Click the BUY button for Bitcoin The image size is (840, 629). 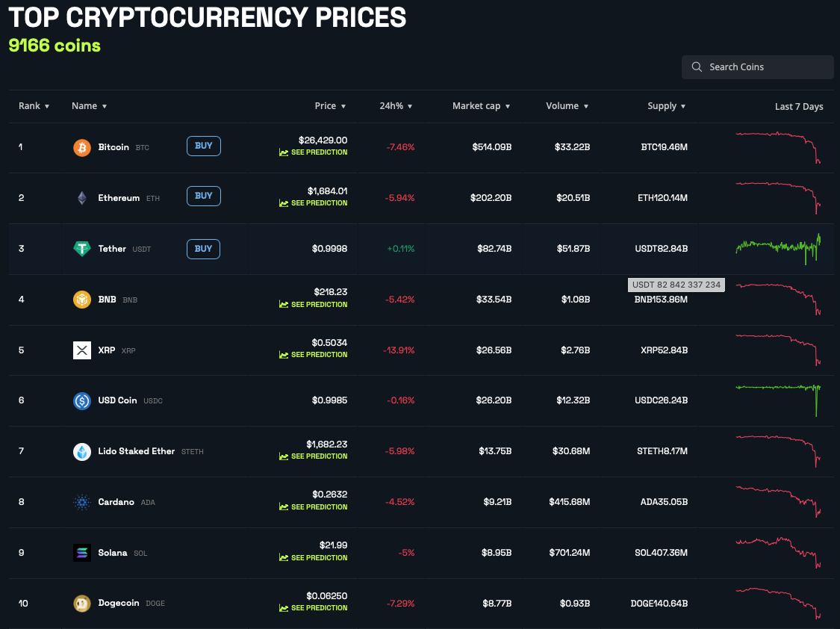coord(204,146)
